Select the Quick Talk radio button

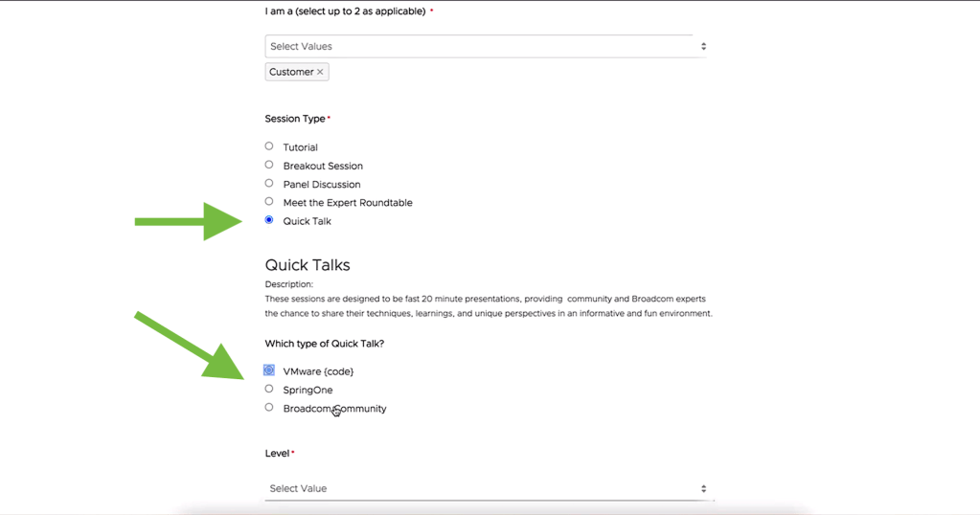pyautogui.click(x=269, y=220)
